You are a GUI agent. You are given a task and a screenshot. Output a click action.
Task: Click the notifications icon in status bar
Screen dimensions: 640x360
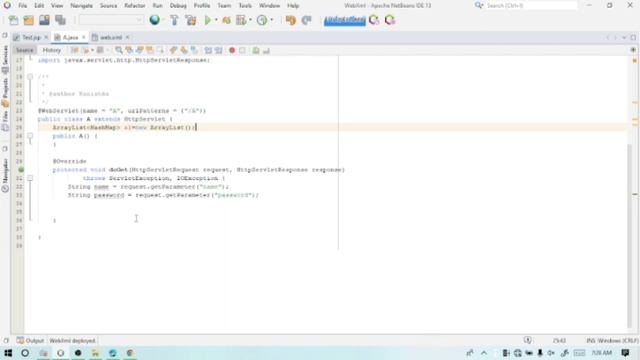528,340
